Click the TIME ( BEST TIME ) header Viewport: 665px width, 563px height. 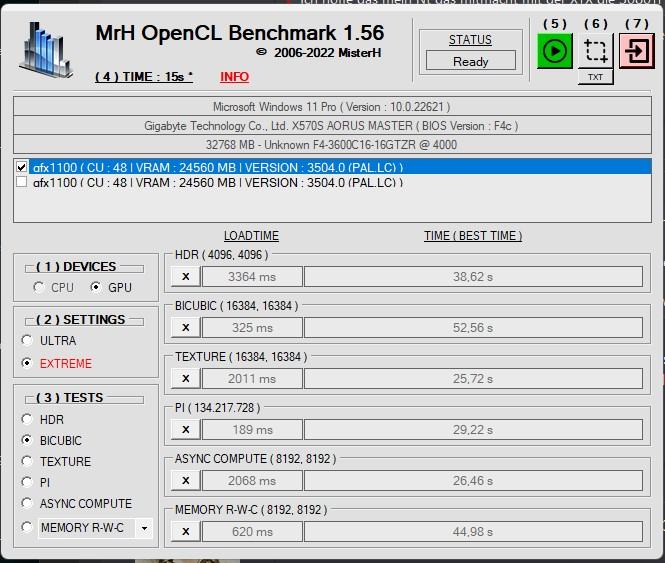(473, 236)
